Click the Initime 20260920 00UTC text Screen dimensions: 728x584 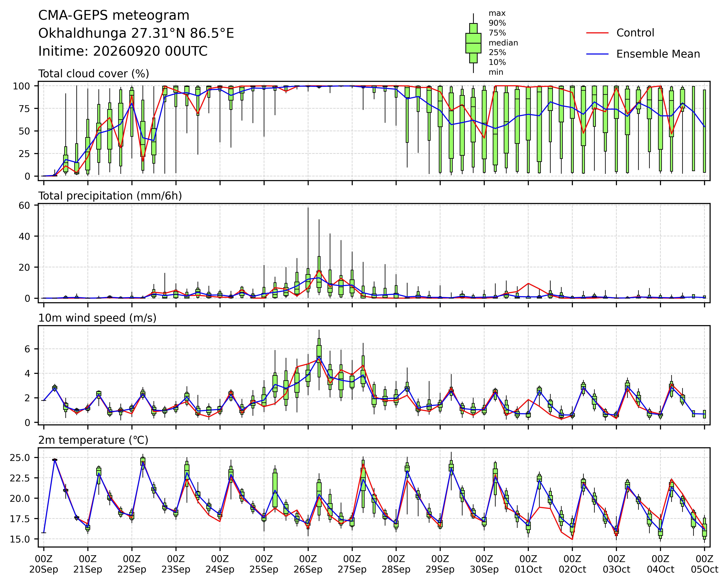[123, 51]
